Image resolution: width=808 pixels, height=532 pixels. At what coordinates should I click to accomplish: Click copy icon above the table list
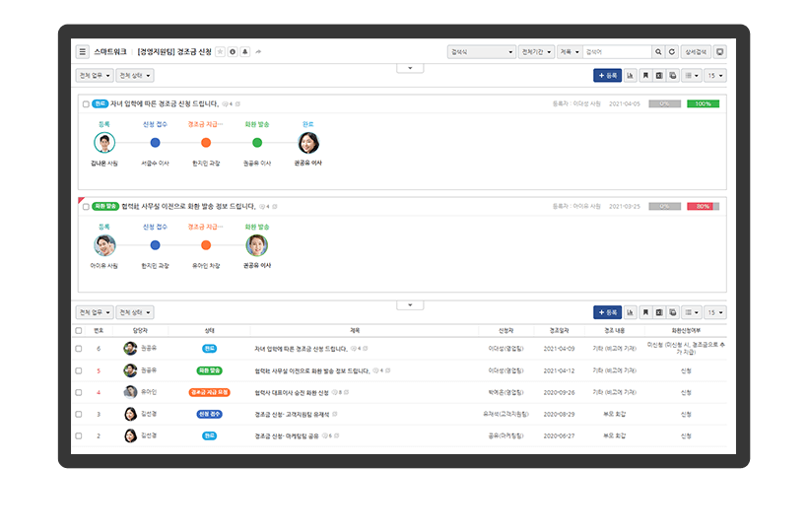(x=672, y=312)
